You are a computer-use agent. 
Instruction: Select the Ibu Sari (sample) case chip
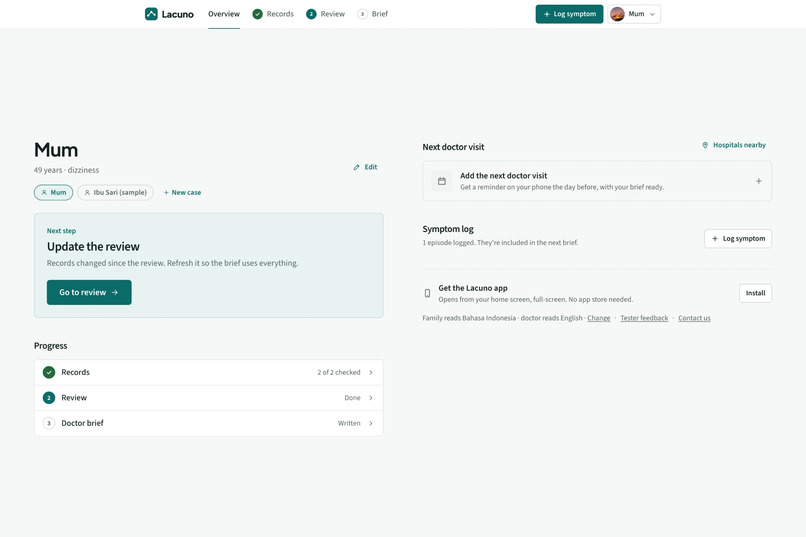(x=115, y=192)
